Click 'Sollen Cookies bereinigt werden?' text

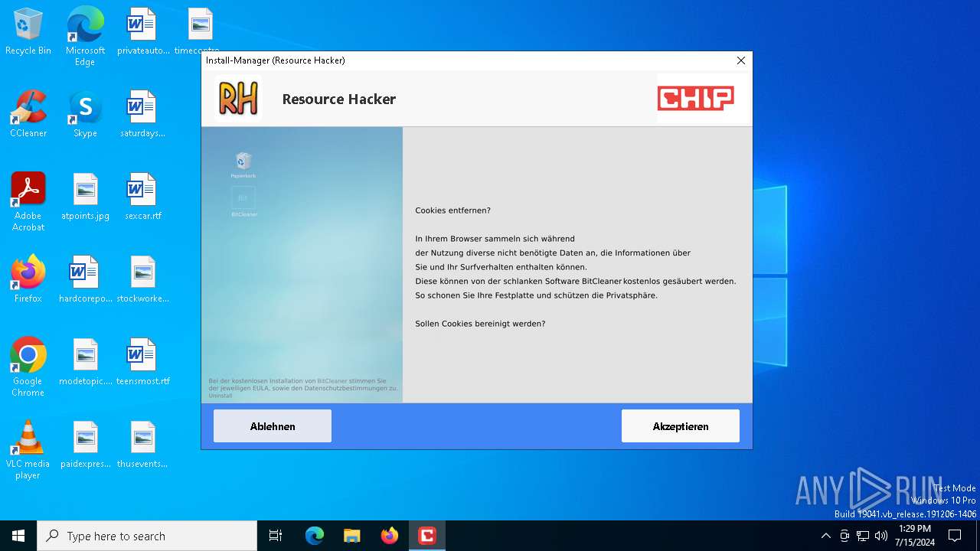point(480,324)
